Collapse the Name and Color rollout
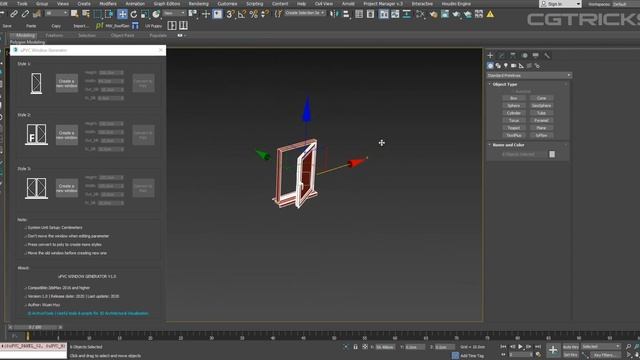 508,145
